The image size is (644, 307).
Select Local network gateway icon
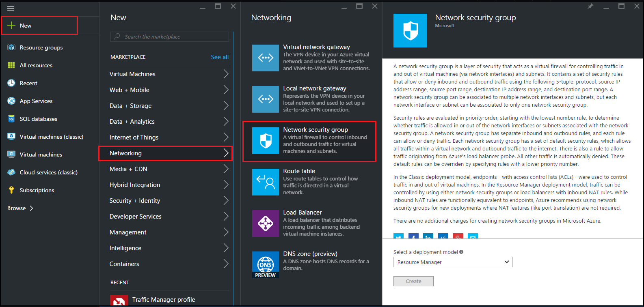pyautogui.click(x=266, y=99)
